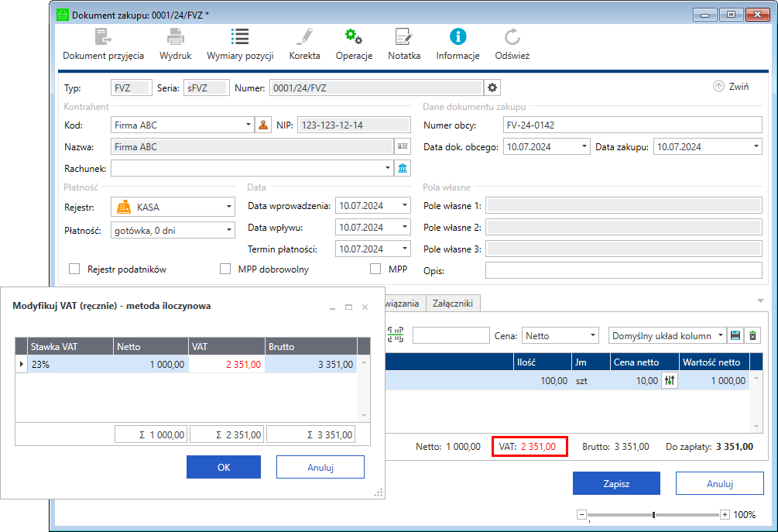Open the Operacje gears icon

pyautogui.click(x=354, y=44)
